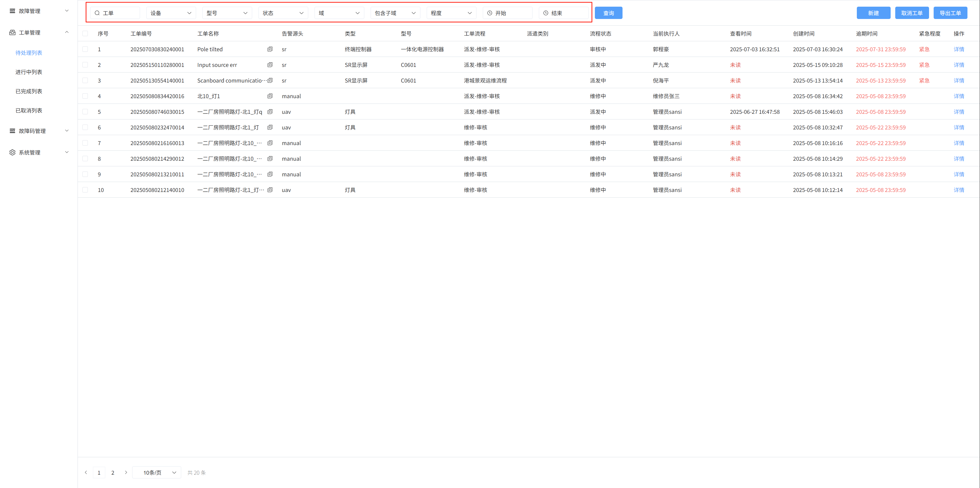Click the search icon in 工单 field
980x488 pixels.
pos(97,13)
